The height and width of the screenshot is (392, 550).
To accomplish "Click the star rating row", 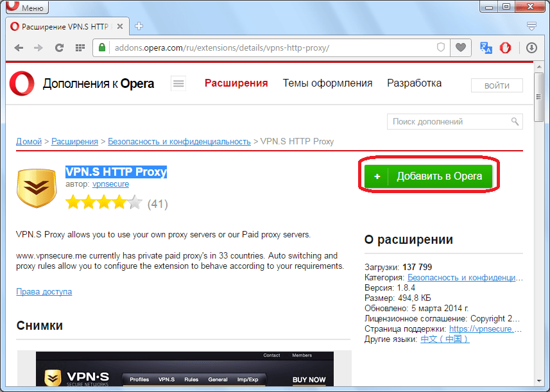I will [104, 203].
